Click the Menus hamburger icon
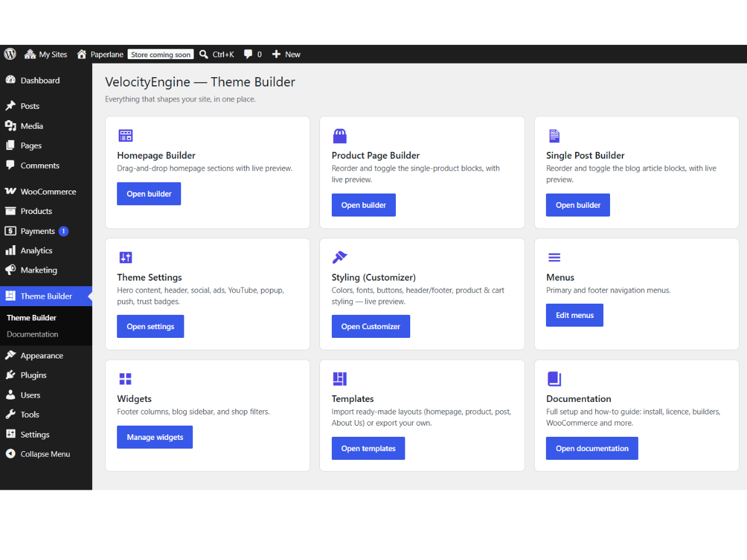This screenshot has height=560, width=747. (554, 257)
